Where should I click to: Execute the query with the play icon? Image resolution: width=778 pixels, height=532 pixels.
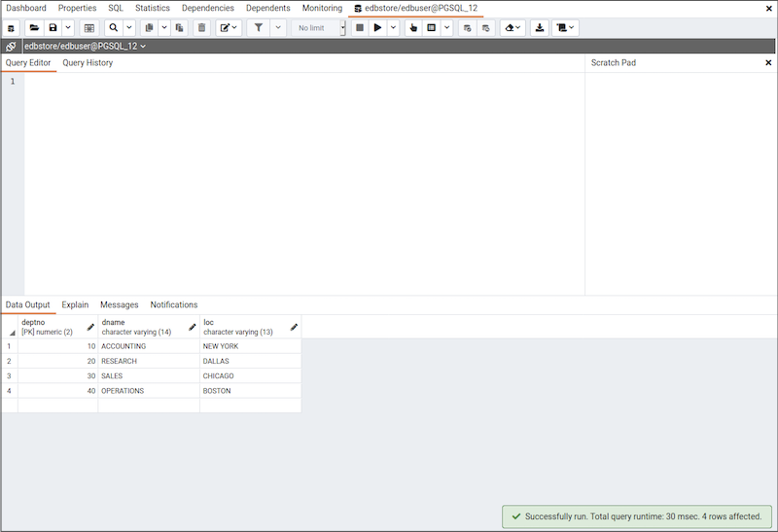click(377, 28)
